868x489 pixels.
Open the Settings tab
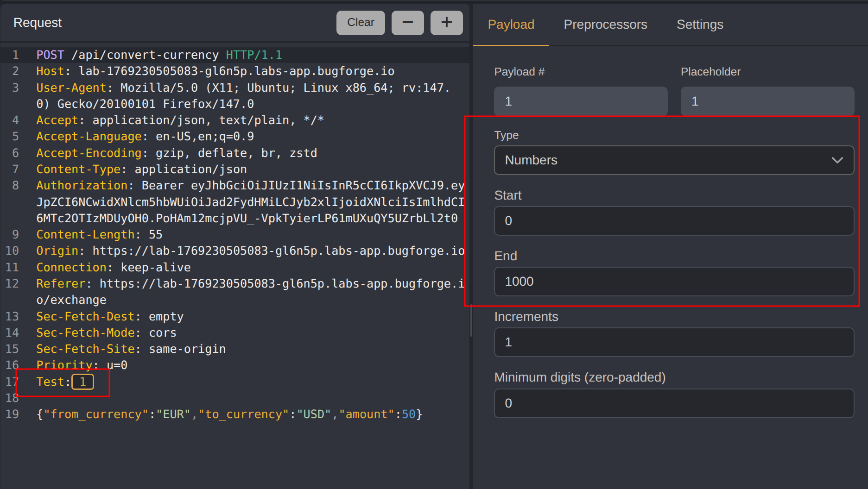click(699, 25)
